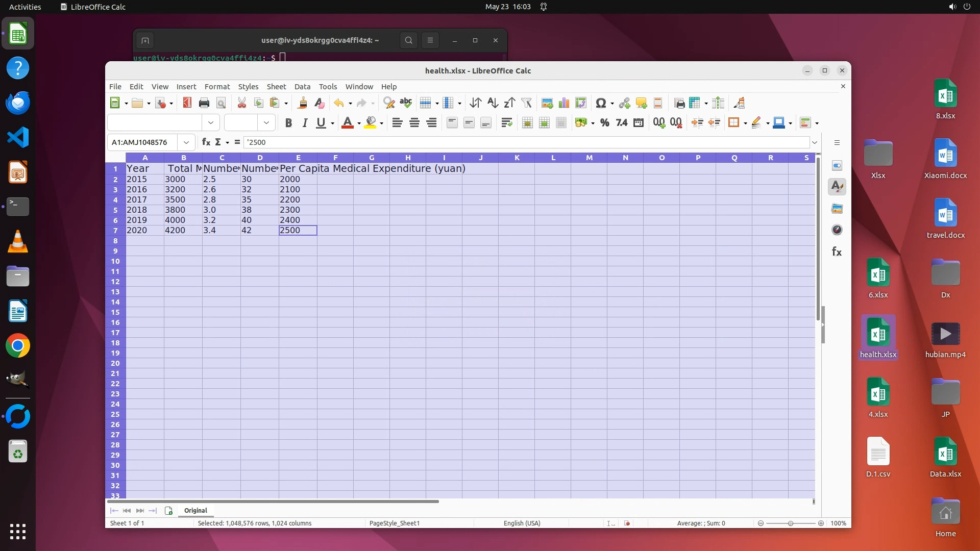Click the red font color swatch

pos(347,123)
